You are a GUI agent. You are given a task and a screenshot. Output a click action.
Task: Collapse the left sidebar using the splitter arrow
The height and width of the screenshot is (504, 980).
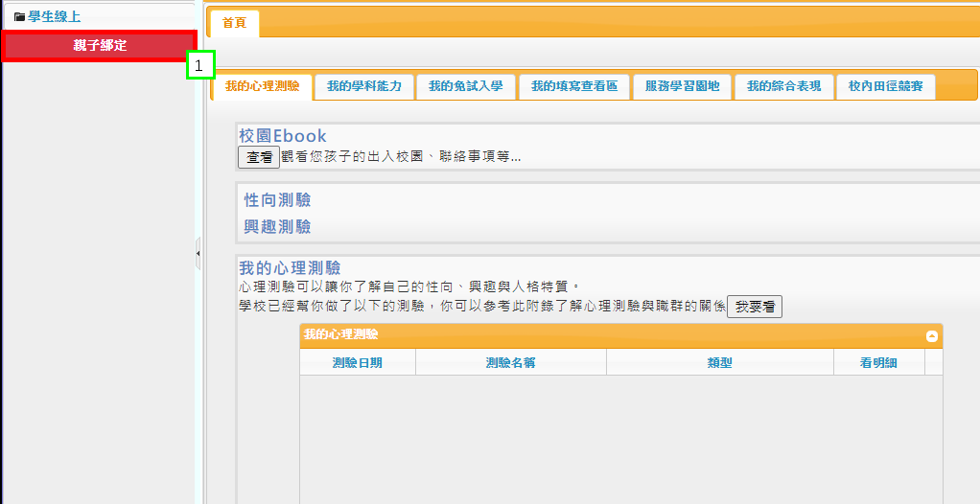click(198, 253)
